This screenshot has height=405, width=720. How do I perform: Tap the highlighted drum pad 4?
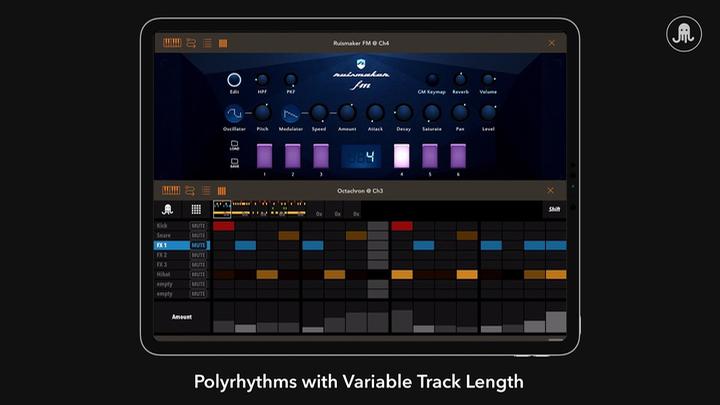pos(401,157)
